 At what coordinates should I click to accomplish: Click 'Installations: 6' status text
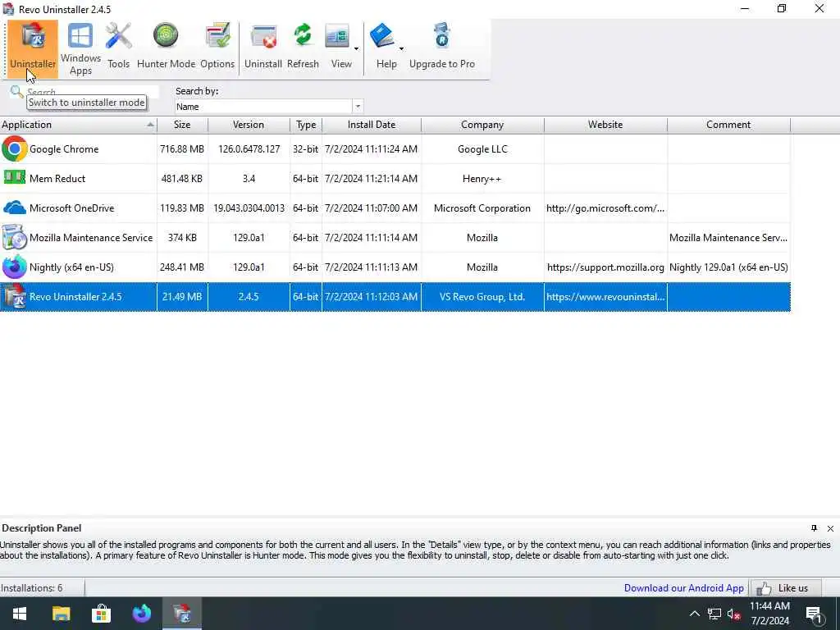(x=32, y=587)
